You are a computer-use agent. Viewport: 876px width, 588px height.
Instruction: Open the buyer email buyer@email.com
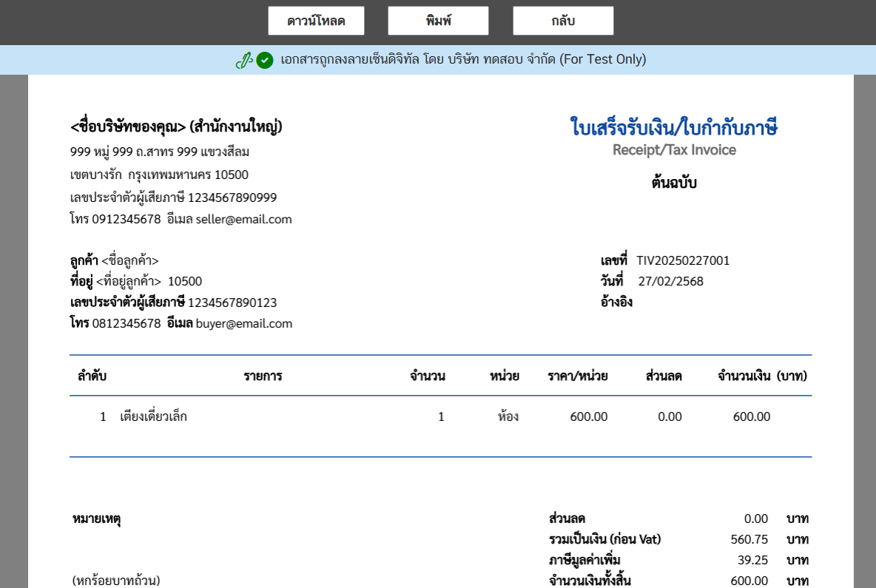pyautogui.click(x=245, y=323)
